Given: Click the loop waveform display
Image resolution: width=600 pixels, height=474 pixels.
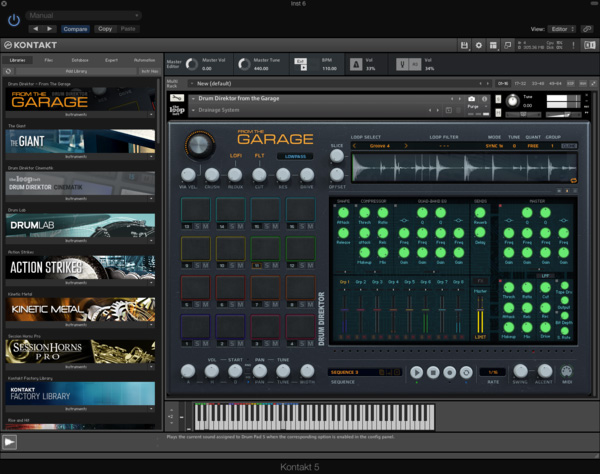Looking at the screenshot, I should [464, 168].
